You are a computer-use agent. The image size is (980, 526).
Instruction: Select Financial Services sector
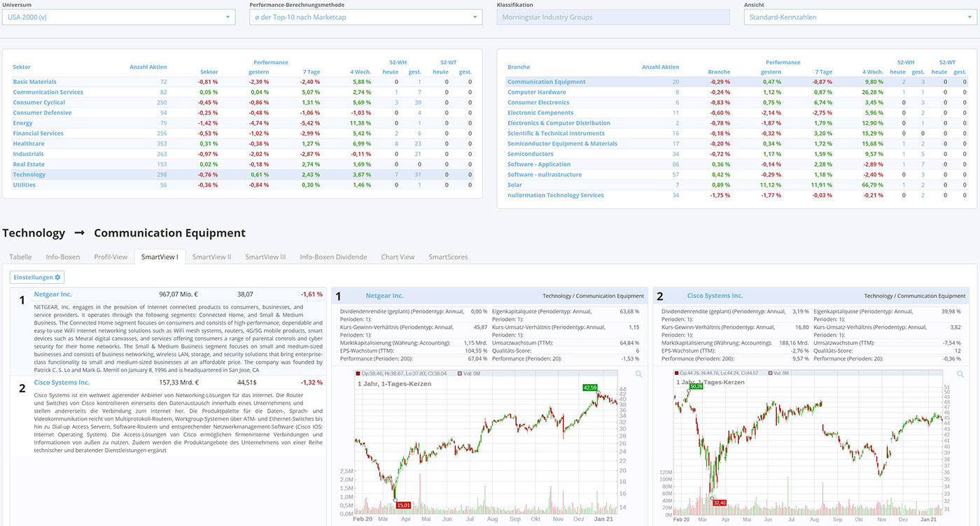[x=38, y=134]
